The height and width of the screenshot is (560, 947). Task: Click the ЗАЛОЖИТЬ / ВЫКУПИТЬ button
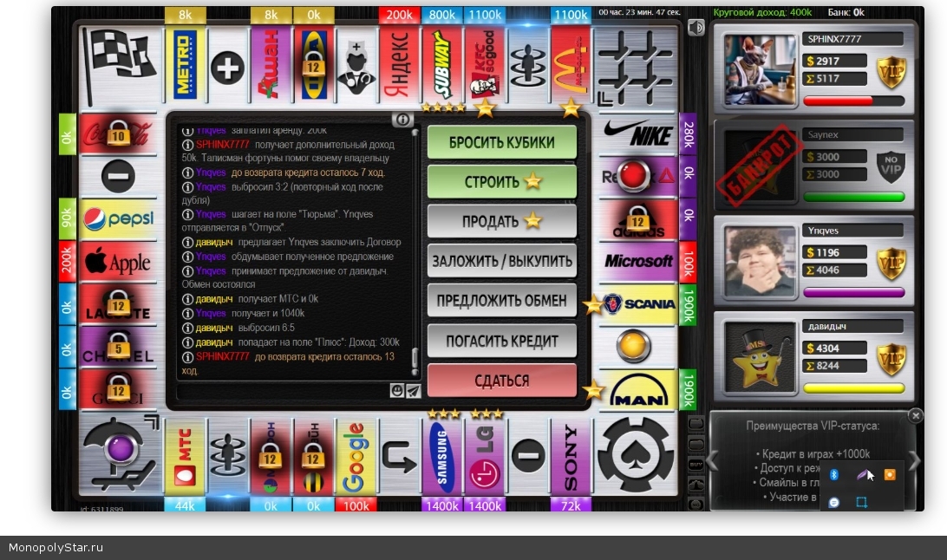(x=502, y=261)
